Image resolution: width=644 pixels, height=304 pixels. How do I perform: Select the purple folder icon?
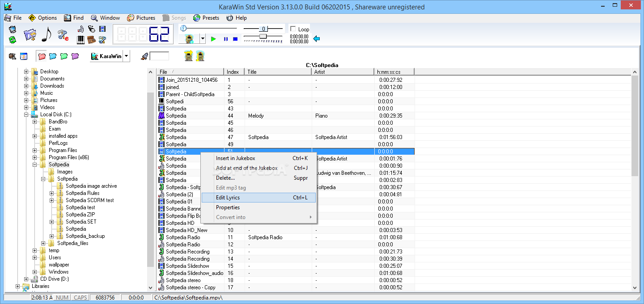(75, 56)
